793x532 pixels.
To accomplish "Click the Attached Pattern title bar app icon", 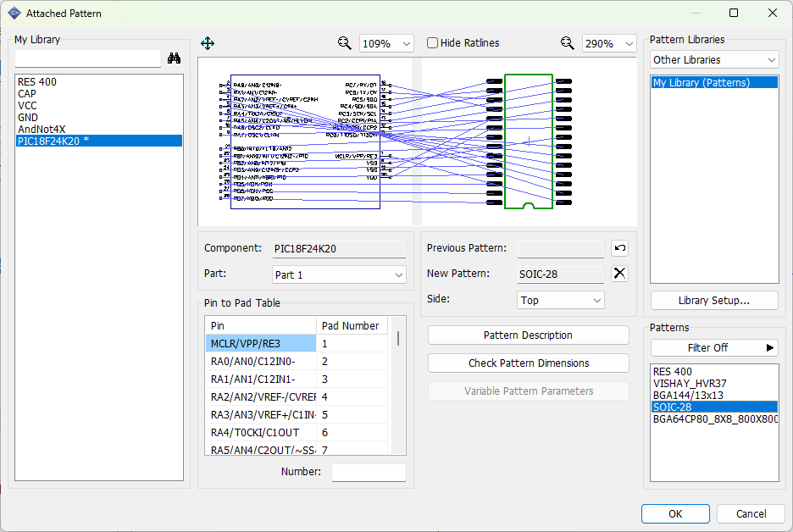I will (x=14, y=14).
